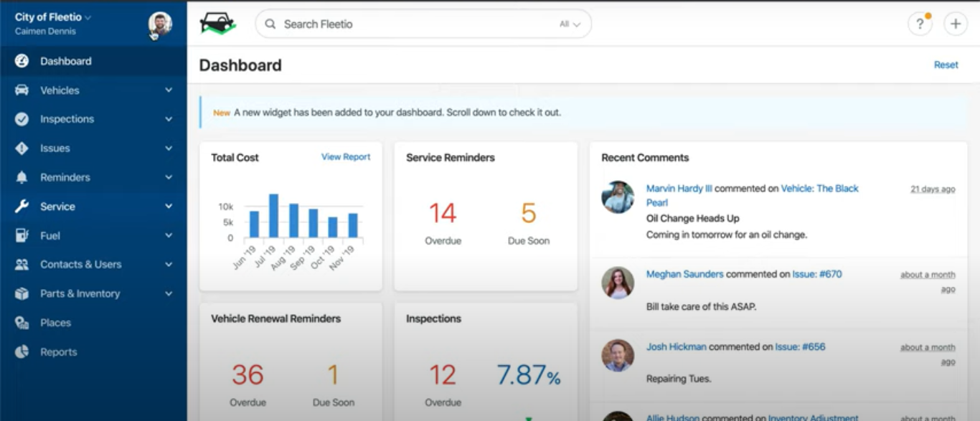Expand the Issues menu chevron
The width and height of the screenshot is (980, 421).
[169, 148]
